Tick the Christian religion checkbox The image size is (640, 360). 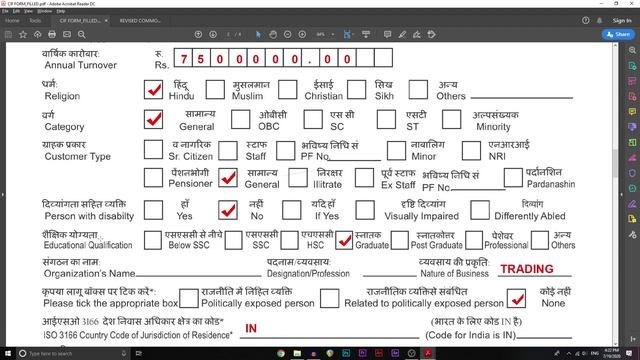[x=287, y=89]
